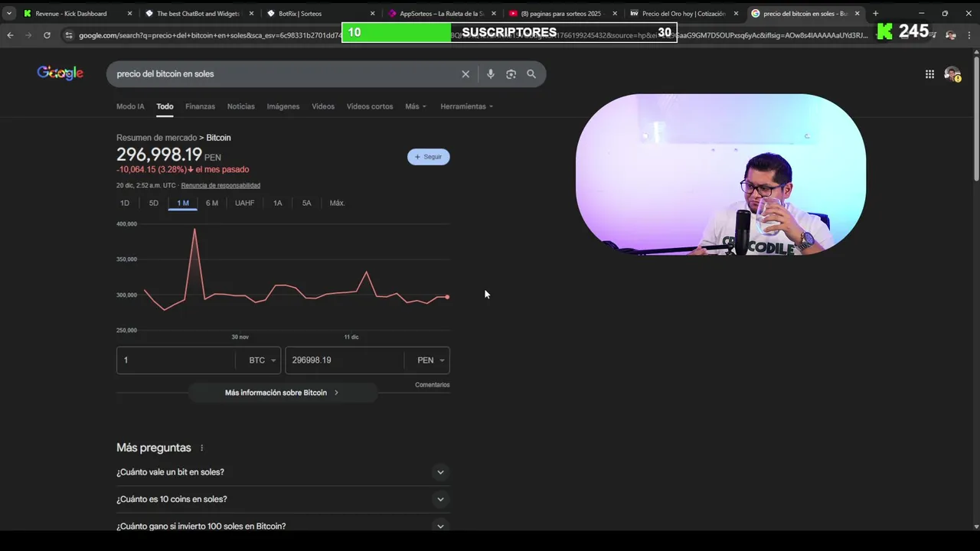Select the Imágenes search tab
The height and width of the screenshot is (551, 980).
coord(283,106)
